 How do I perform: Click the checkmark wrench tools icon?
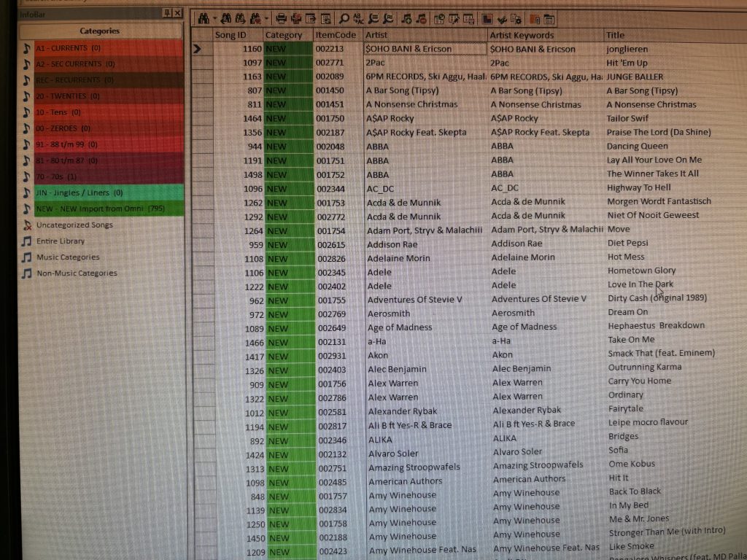tap(502, 18)
